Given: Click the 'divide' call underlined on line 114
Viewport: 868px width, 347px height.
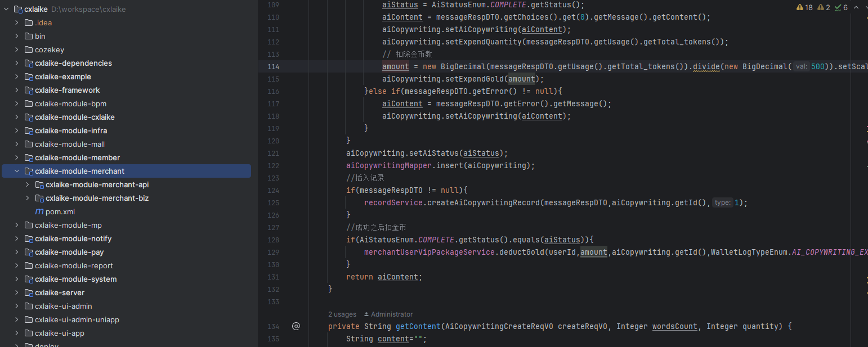Looking at the screenshot, I should 706,66.
